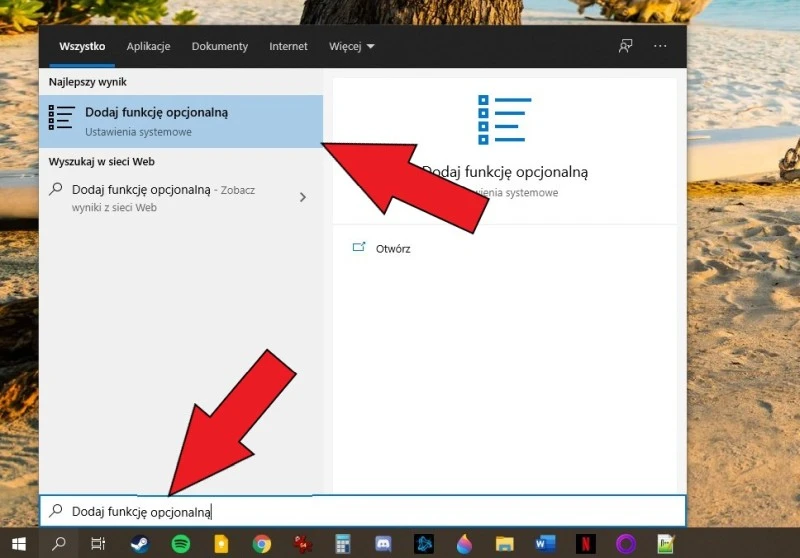Click the feedback icon in the search header
The image size is (800, 558).
coord(626,46)
